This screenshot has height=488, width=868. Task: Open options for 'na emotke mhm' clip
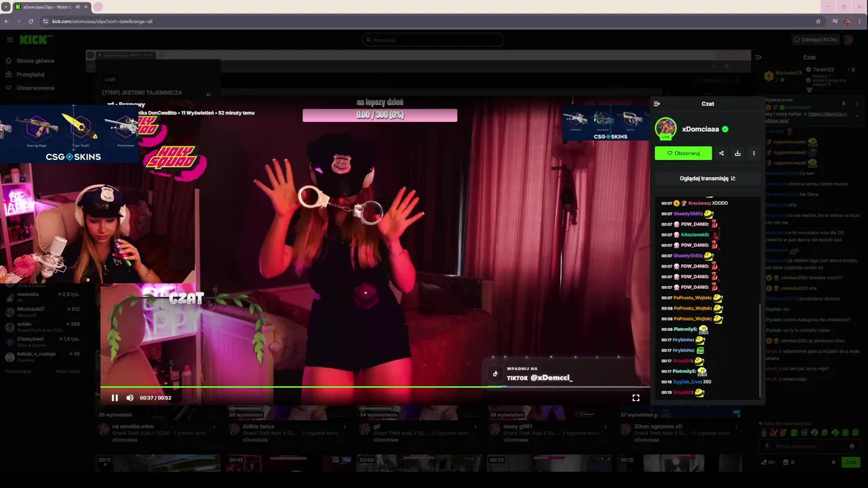(214, 427)
